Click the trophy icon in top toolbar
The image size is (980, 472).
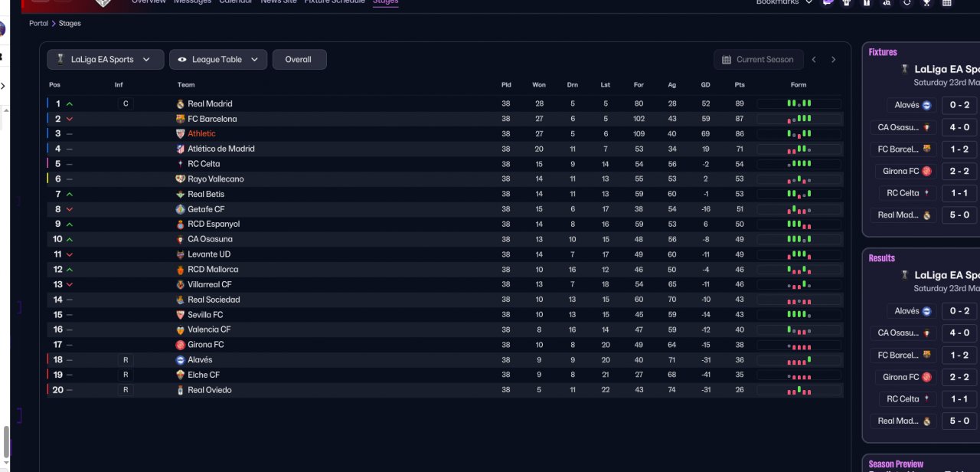click(x=927, y=3)
